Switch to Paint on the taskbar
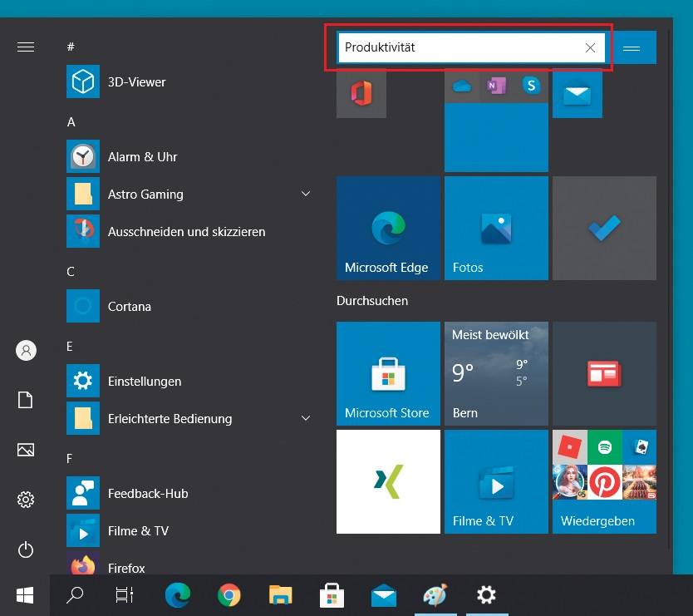This screenshot has height=616, width=693. [435, 594]
